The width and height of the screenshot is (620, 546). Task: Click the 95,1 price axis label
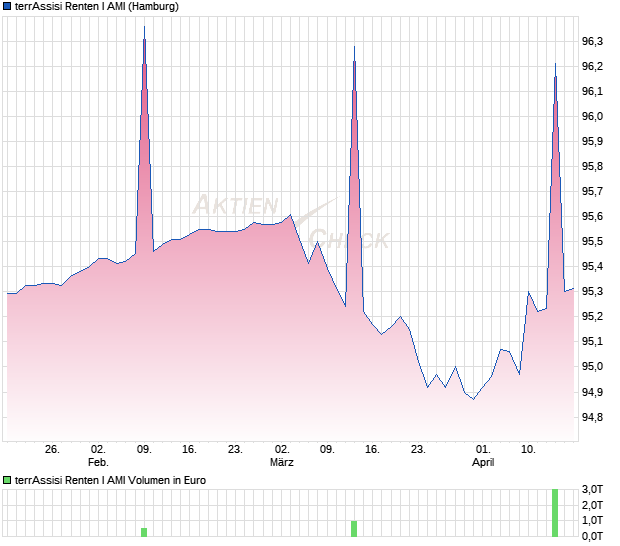point(592,341)
